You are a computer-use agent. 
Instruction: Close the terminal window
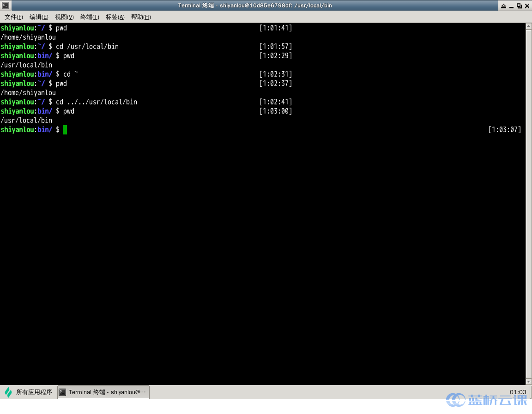pyautogui.click(x=527, y=6)
